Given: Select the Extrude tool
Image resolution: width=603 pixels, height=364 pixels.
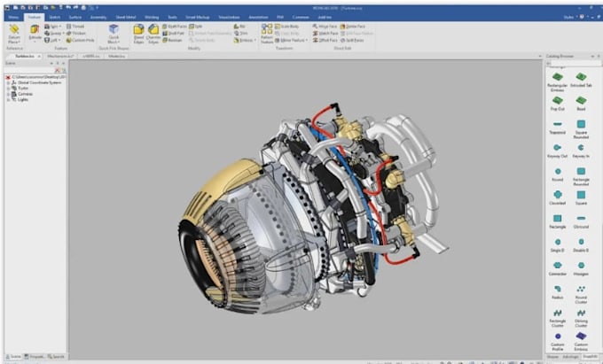Looking at the screenshot, I should pos(35,32).
